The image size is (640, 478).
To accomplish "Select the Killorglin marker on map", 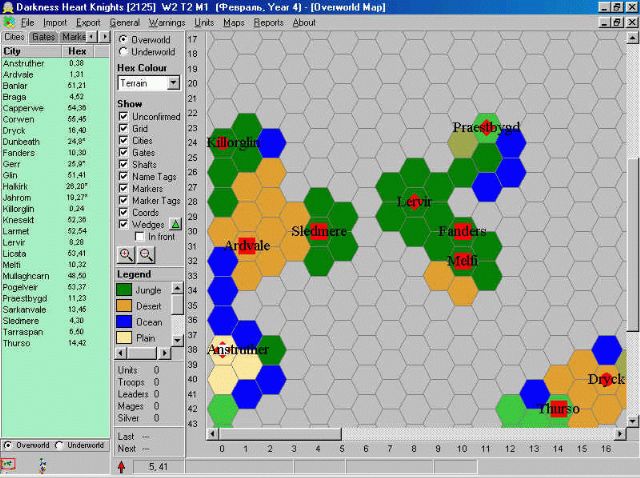I will point(222,143).
